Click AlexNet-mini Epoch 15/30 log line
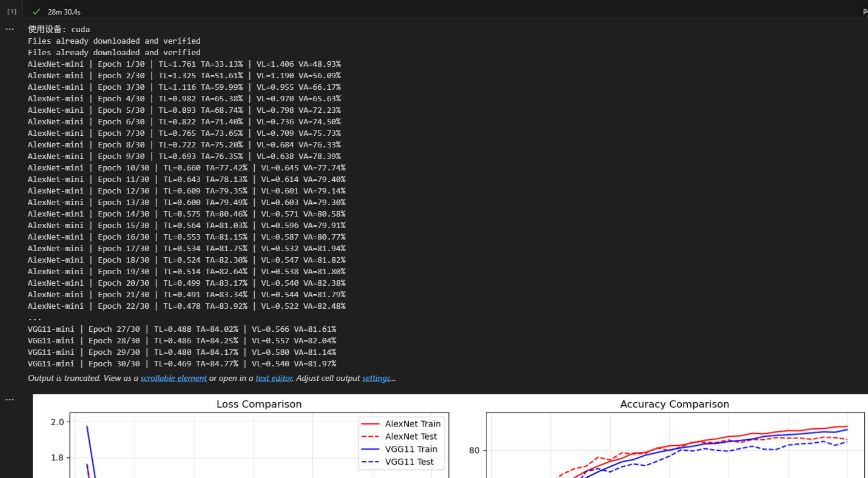This screenshot has height=478, width=868. pyautogui.click(x=187, y=225)
